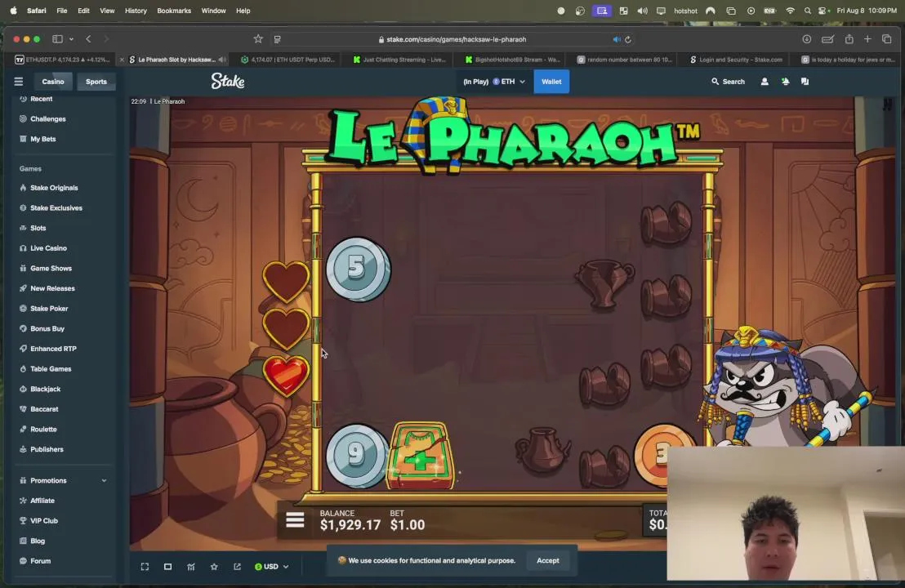905x588 pixels.
Task: Open Stake Exclusives category
Action: pyautogui.click(x=56, y=207)
